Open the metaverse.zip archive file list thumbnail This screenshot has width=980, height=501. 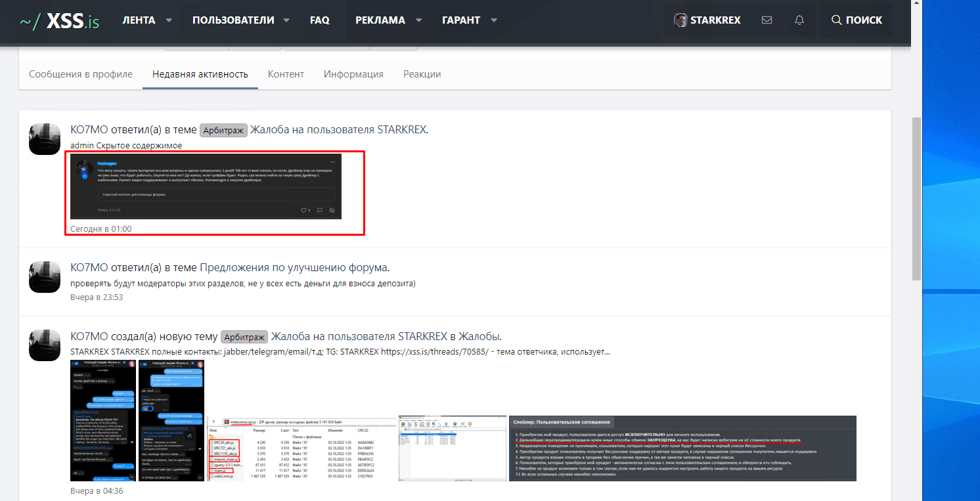point(301,448)
